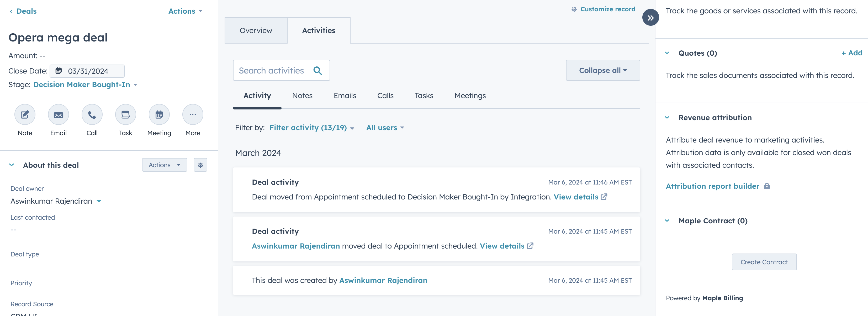Click the Close Date field
This screenshot has width=868, height=316.
coord(87,71)
